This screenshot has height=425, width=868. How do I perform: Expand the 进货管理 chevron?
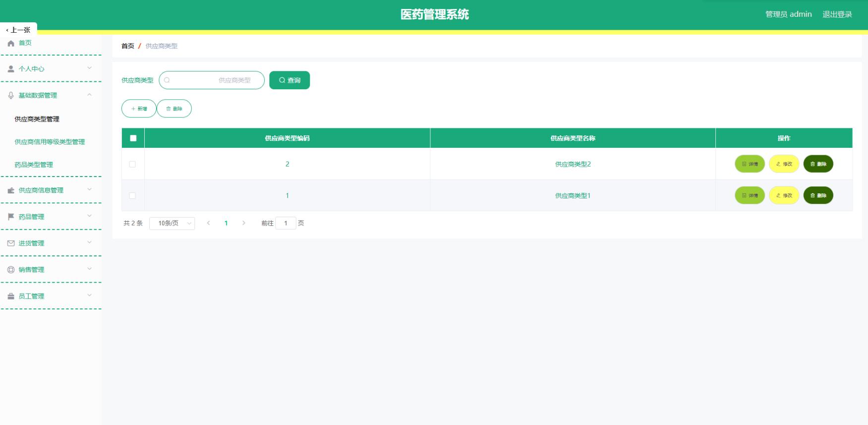pyautogui.click(x=89, y=243)
